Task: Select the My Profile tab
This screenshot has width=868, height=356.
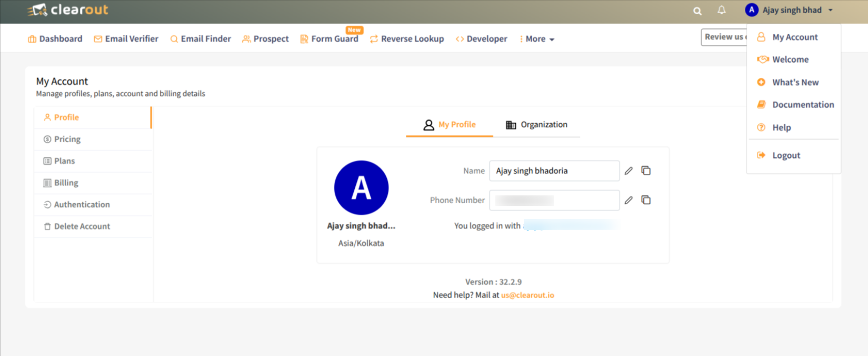Action: pyautogui.click(x=450, y=125)
